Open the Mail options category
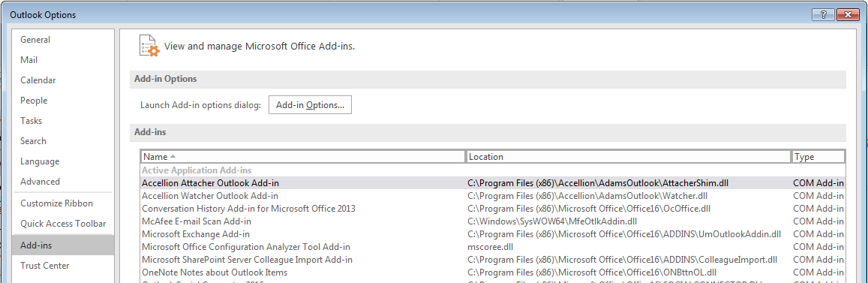 tap(63, 60)
